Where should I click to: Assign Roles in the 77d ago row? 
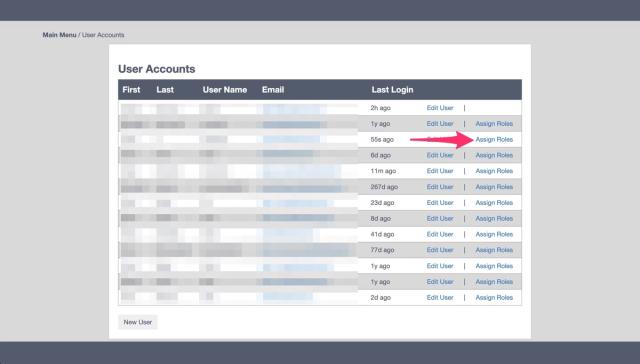pyautogui.click(x=494, y=250)
